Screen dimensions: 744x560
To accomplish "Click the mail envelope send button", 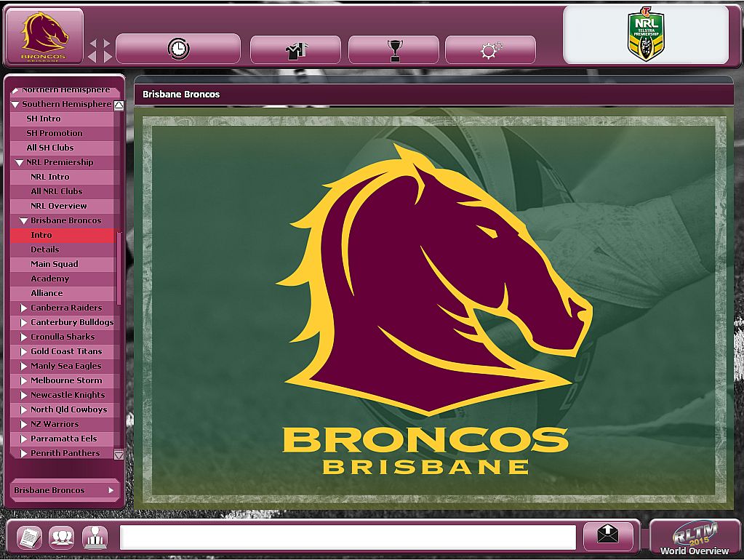I will coord(608,536).
